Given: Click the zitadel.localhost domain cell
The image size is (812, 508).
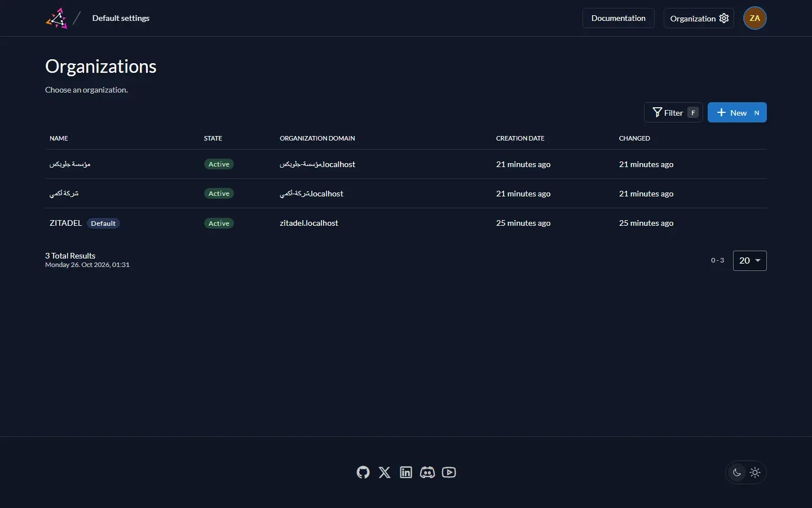Looking at the screenshot, I should (x=309, y=223).
